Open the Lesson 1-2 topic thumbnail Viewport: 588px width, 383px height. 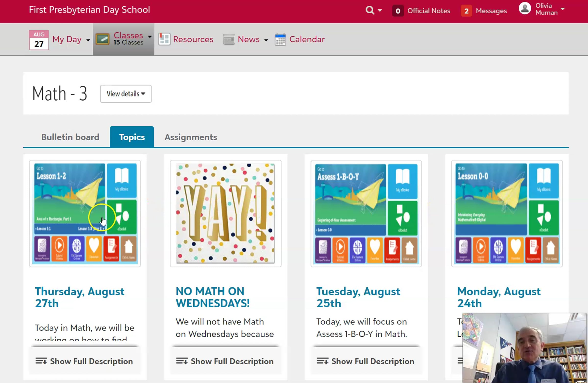[x=85, y=213]
